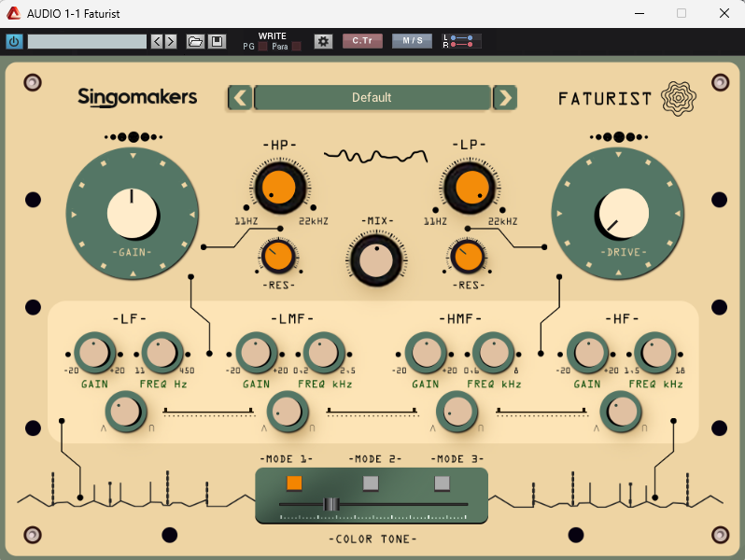Click the HMF band shape knob
Image resolution: width=745 pixels, height=560 pixels.
(x=457, y=412)
